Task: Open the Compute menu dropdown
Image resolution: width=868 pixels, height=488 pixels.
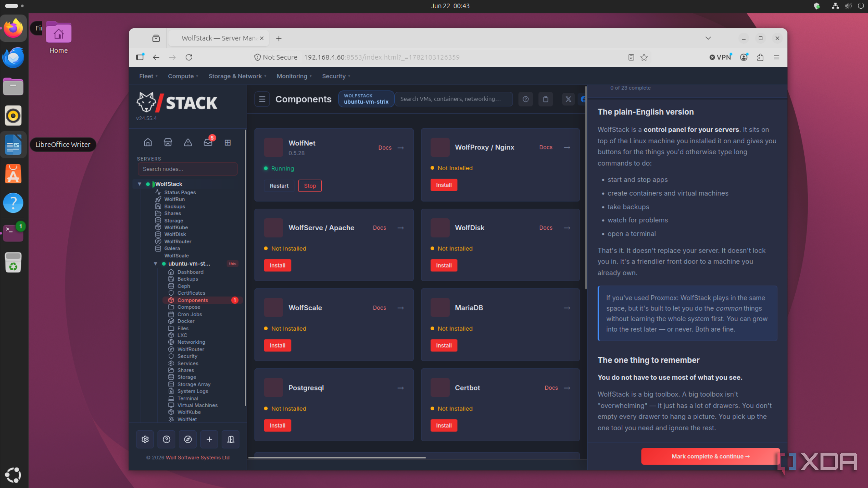Action: pos(183,76)
